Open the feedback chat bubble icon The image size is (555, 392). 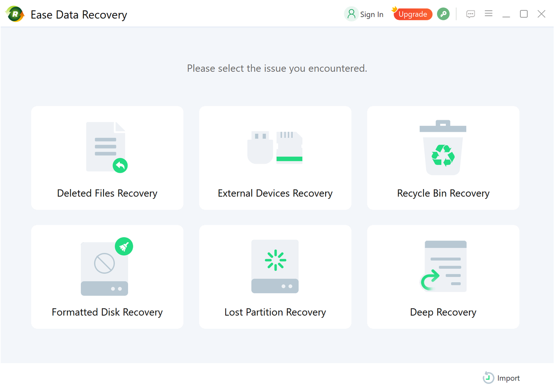pyautogui.click(x=471, y=14)
